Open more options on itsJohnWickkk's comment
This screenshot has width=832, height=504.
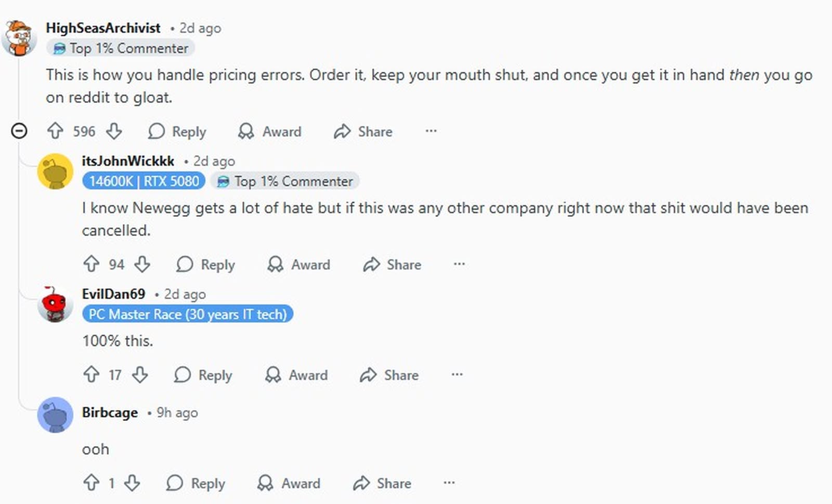point(459,264)
